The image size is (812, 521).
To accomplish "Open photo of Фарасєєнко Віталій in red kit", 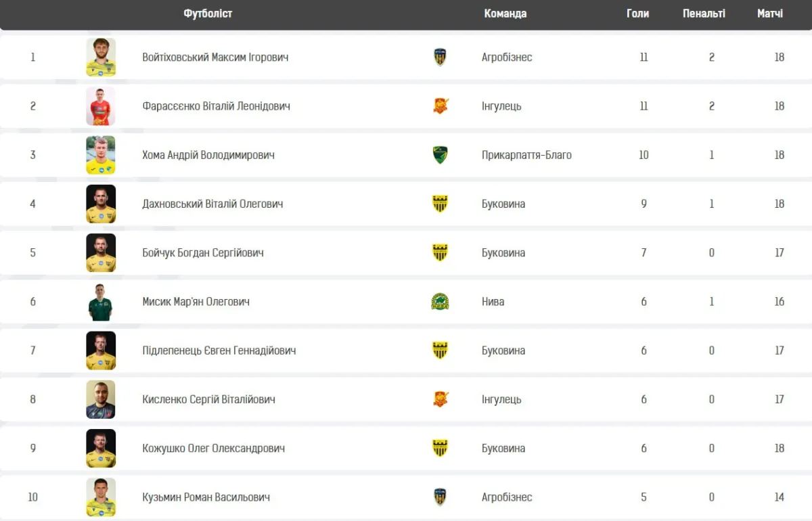I will point(101,106).
